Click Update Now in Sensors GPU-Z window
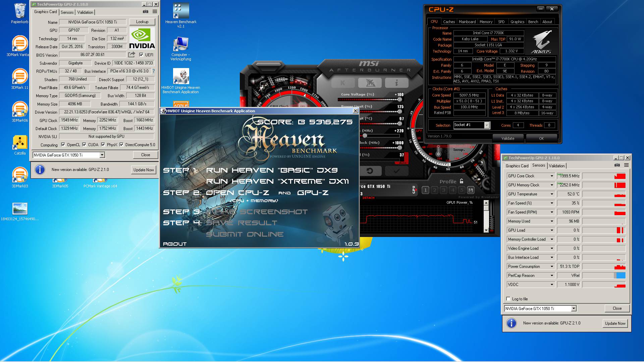The height and width of the screenshot is (362, 644). coord(615,323)
